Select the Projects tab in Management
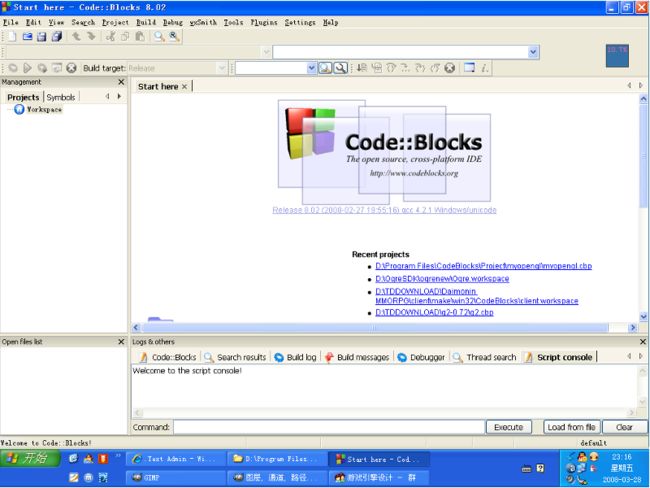This screenshot has width=650, height=488. [x=23, y=97]
